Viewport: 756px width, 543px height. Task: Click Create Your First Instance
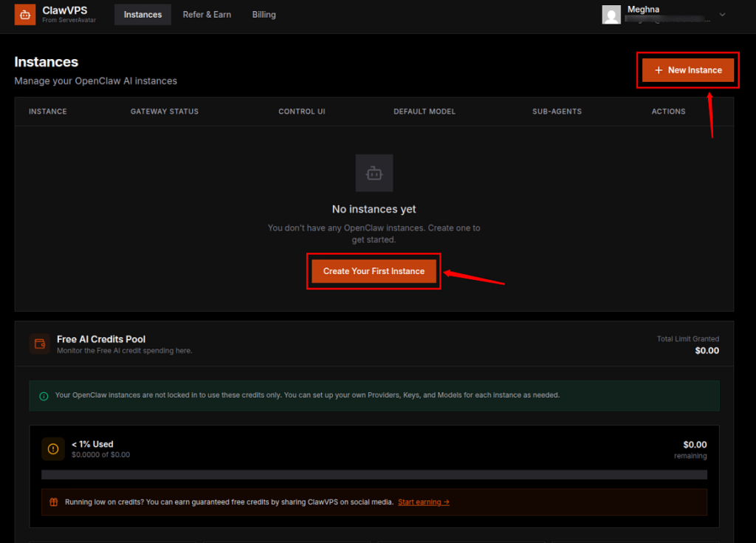[374, 271]
